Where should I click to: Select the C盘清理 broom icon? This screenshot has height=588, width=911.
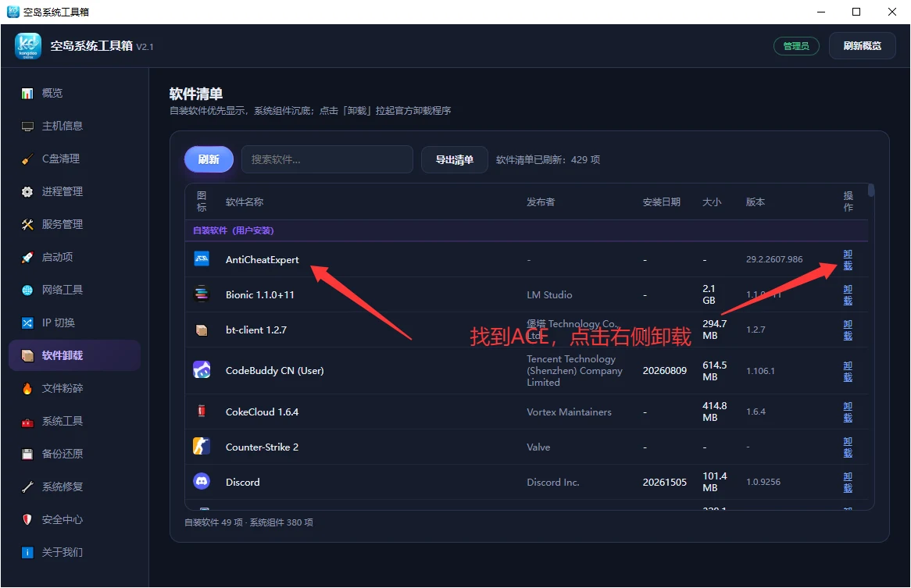pos(27,159)
